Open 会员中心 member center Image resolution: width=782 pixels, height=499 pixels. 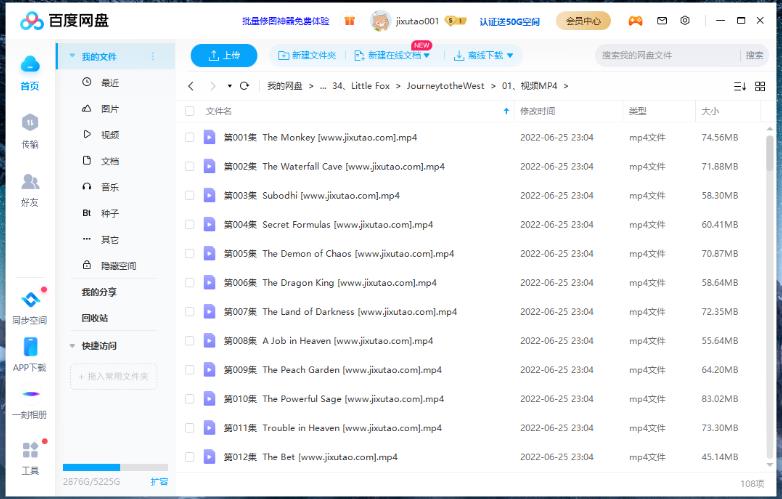tap(583, 21)
